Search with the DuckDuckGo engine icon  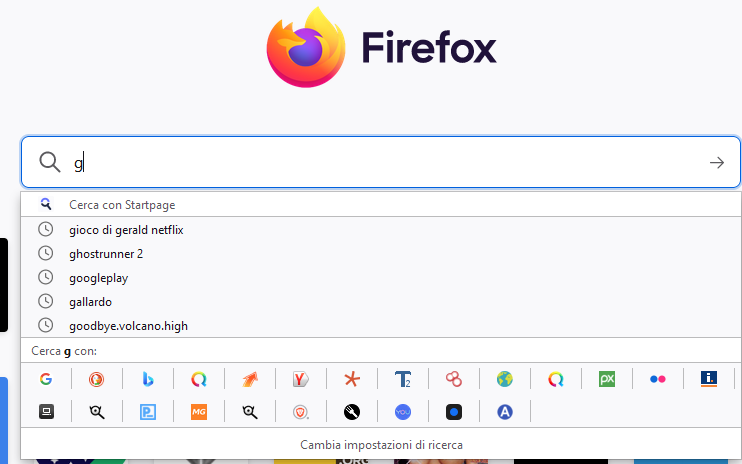[x=97, y=379]
